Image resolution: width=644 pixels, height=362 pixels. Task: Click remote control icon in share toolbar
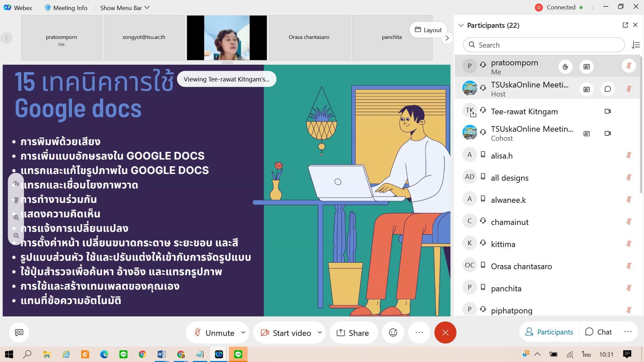[x=16, y=200]
